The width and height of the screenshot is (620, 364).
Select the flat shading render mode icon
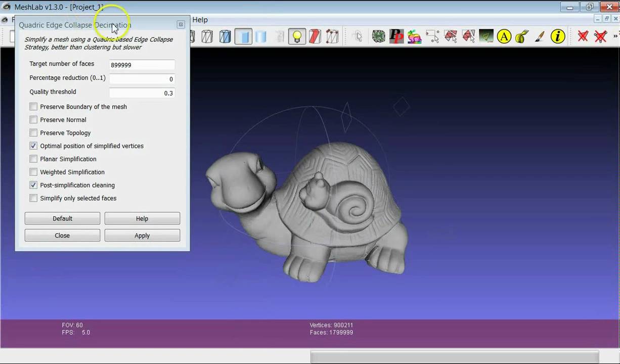[x=243, y=36]
